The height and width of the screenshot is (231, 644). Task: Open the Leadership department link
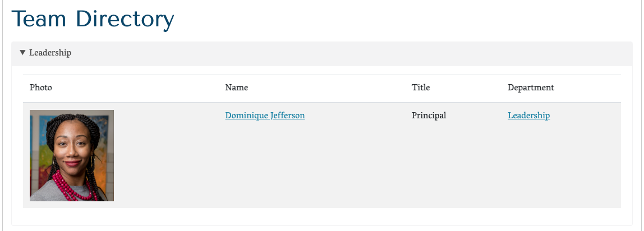[528, 115]
